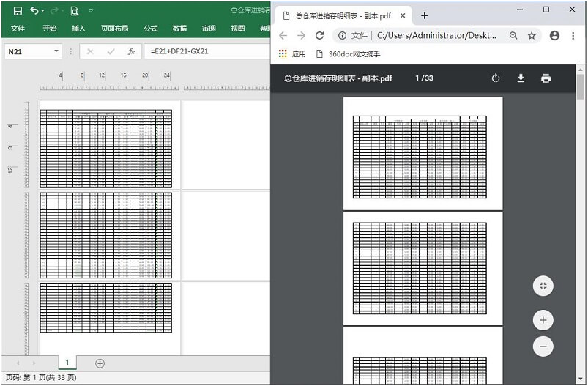
Task: Click the Excel save icon
Action: click(x=18, y=11)
